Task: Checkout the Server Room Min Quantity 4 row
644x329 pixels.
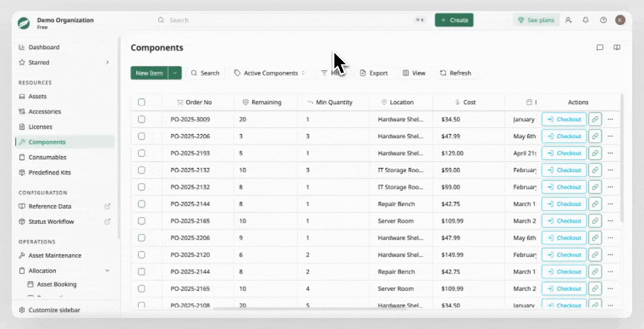Action: point(564,288)
